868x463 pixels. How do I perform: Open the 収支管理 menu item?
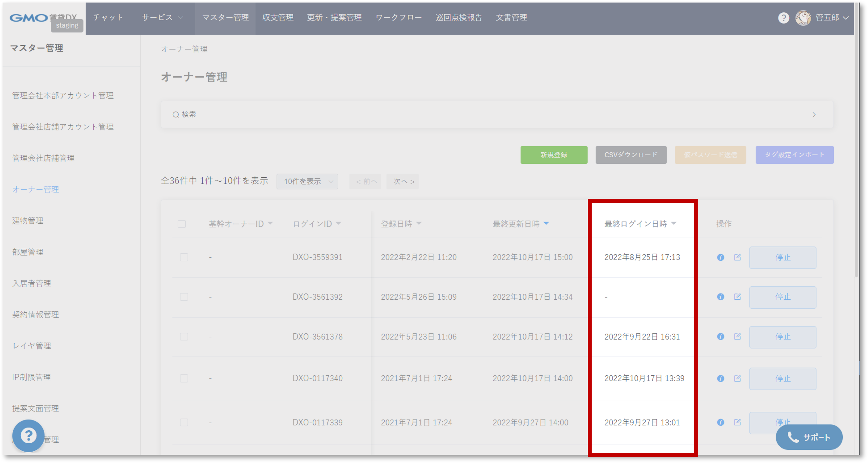tap(278, 17)
